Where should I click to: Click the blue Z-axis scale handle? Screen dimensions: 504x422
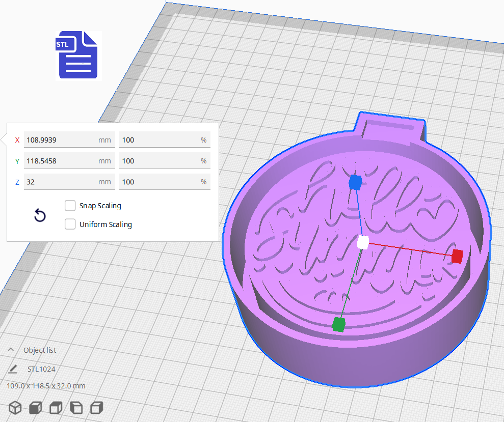355,182
